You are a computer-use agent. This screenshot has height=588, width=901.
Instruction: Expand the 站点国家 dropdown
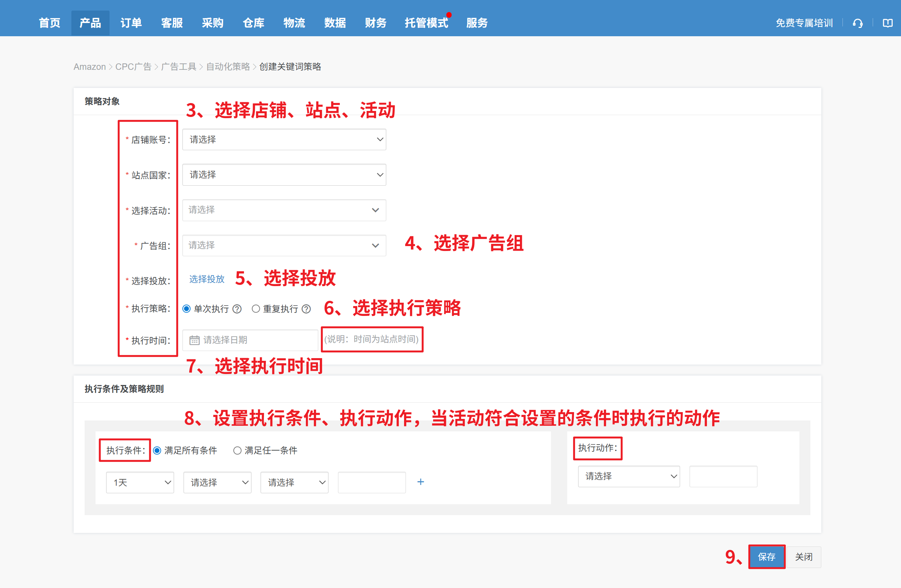click(284, 175)
